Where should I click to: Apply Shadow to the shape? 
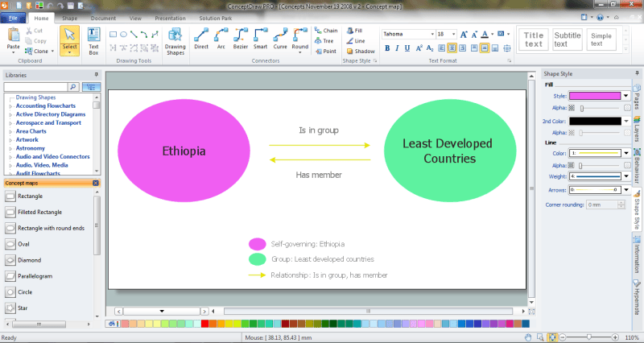[x=361, y=52]
